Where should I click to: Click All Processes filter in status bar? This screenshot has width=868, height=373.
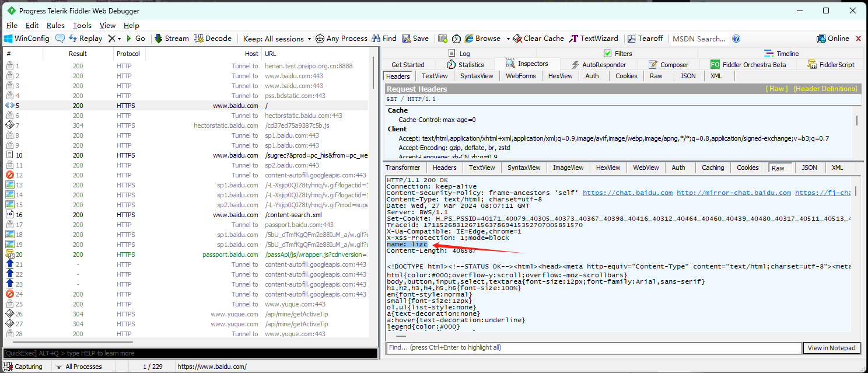pos(78,367)
